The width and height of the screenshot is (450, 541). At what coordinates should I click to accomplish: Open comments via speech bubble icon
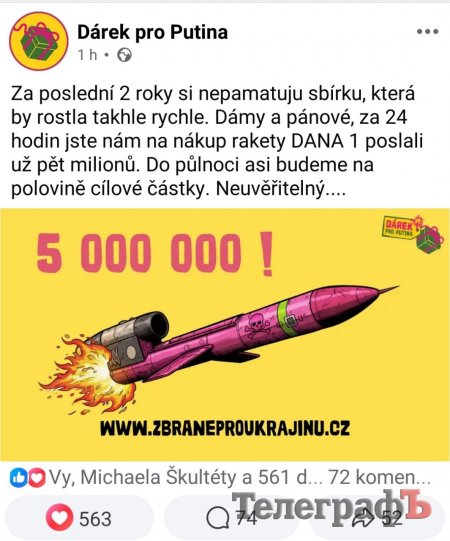tap(218, 518)
